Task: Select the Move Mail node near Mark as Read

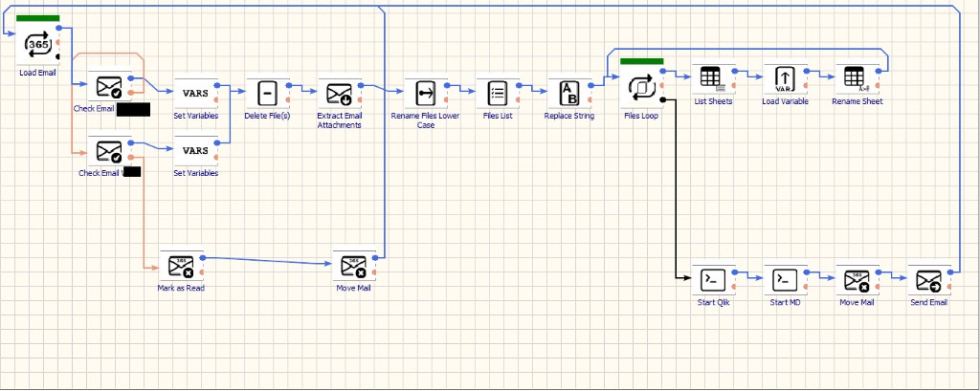Action: [354, 266]
